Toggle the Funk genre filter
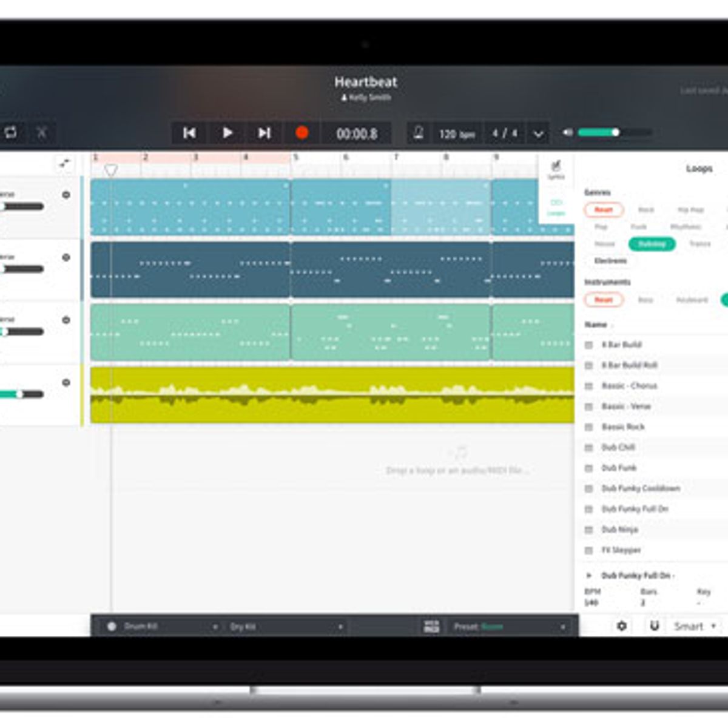This screenshot has height=728, width=728. (639, 227)
